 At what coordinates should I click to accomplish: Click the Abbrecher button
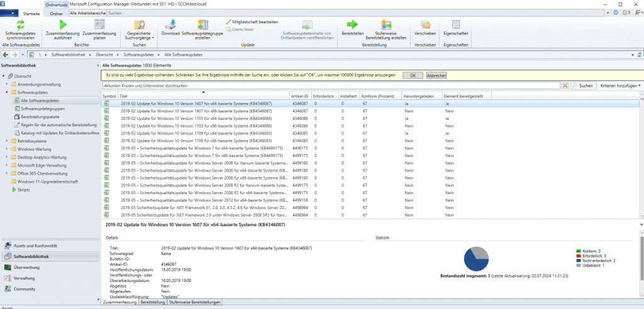[x=436, y=75]
